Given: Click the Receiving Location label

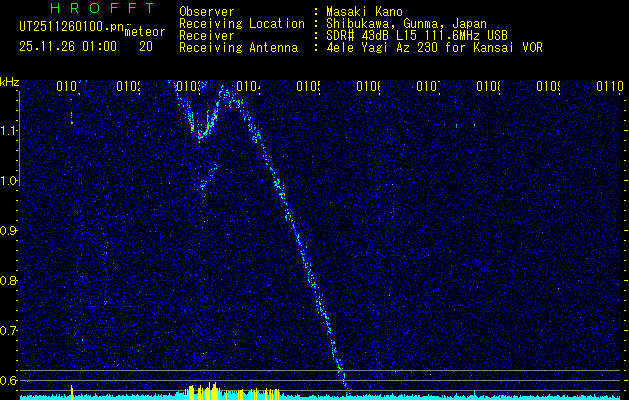Looking at the screenshot, I should pos(242,24).
